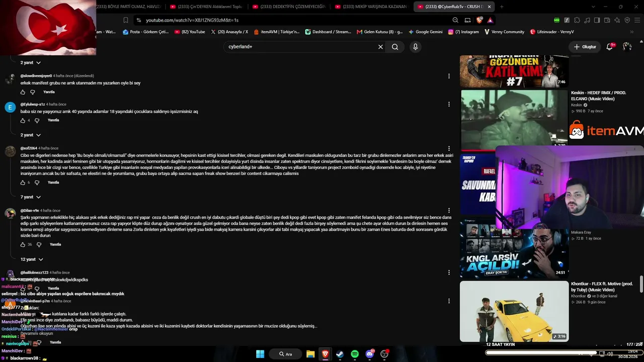Open the browser tab search dropdown
Viewport: 644px width, 362px height.
[x=593, y=7]
